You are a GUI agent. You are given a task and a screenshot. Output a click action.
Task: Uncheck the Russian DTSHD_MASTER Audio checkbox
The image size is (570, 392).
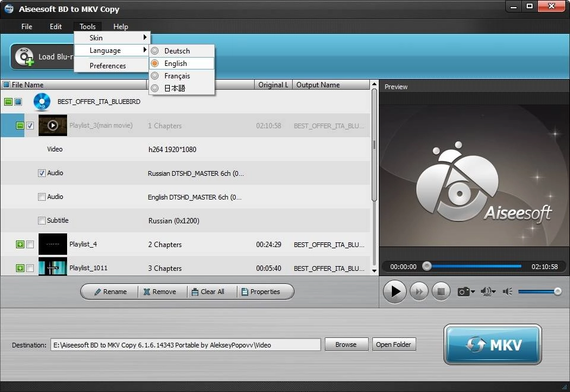coord(42,173)
